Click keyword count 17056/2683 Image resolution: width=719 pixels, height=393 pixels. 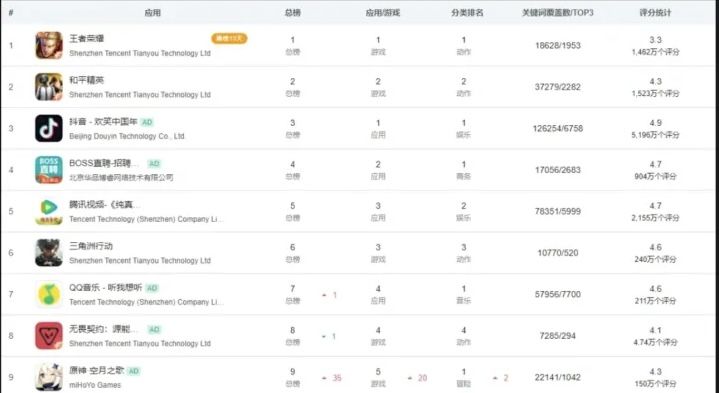pos(558,170)
